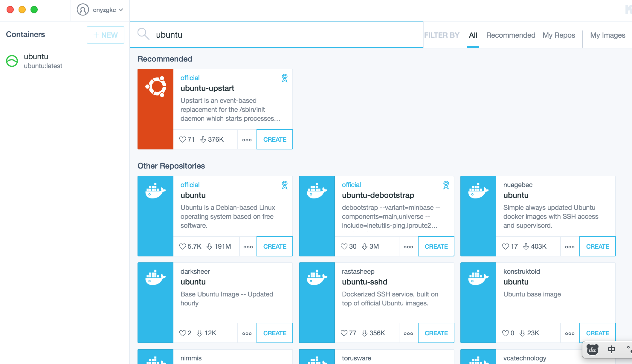This screenshot has width=632, height=364.
Task: Create container from ubuntu-debootstrap image
Action: point(436,247)
